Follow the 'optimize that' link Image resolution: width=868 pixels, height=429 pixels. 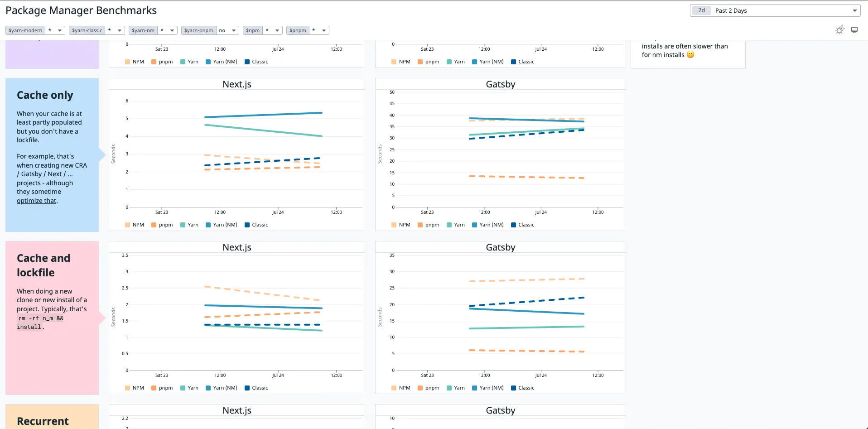coord(37,201)
